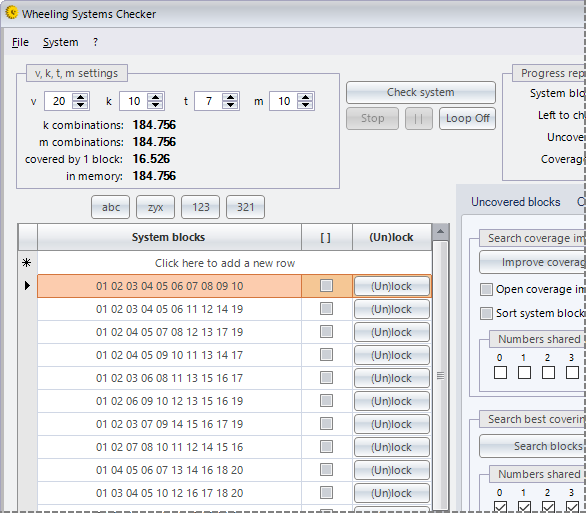Switch to the Uncovered blocks tab
Viewport: 586px width, 513px height.
pos(515,202)
